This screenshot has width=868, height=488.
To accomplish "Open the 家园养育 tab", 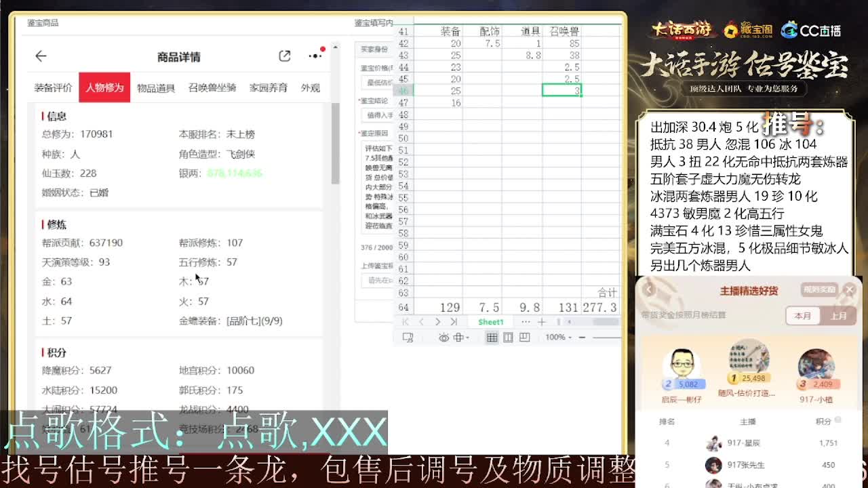I will click(x=269, y=87).
